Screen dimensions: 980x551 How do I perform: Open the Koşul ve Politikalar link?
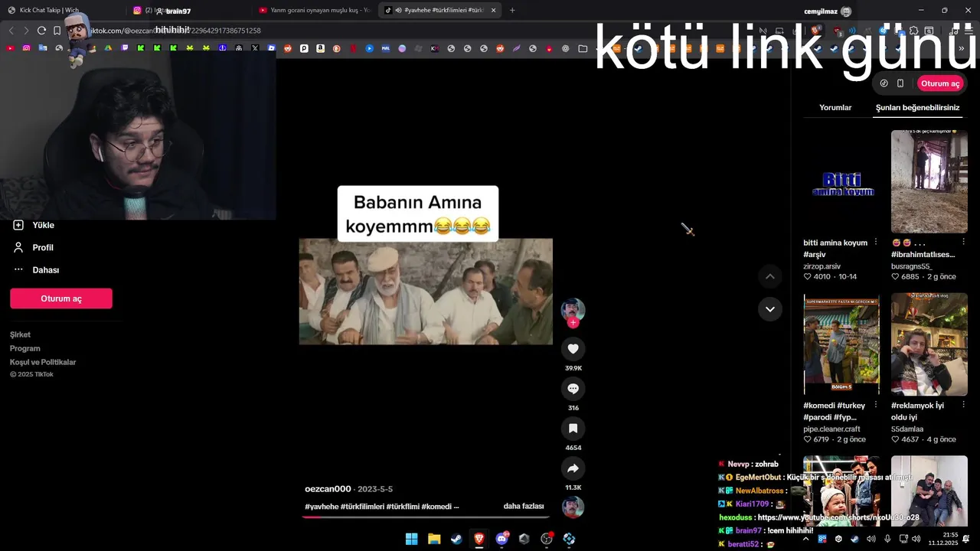click(43, 362)
